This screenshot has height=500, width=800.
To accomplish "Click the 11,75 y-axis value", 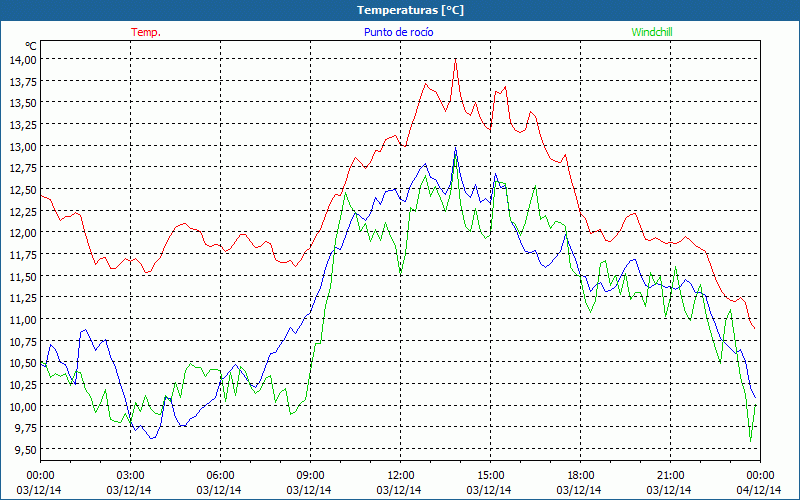I will point(23,255).
